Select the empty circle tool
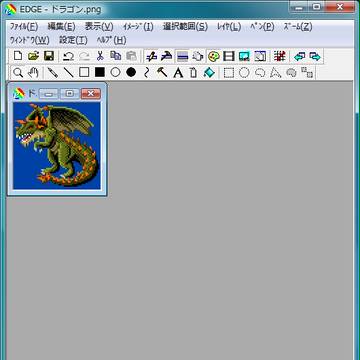Viewport: 360px width, 360px height. [x=115, y=72]
